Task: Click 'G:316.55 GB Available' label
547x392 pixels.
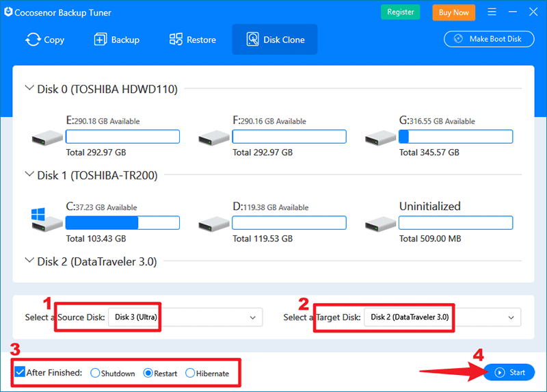Action: [437, 121]
